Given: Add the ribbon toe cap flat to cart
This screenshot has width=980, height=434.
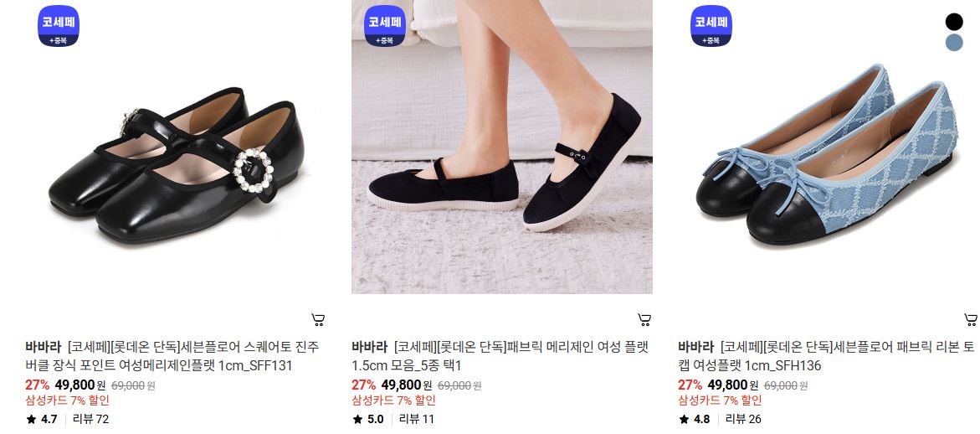Looking at the screenshot, I should point(971,320).
